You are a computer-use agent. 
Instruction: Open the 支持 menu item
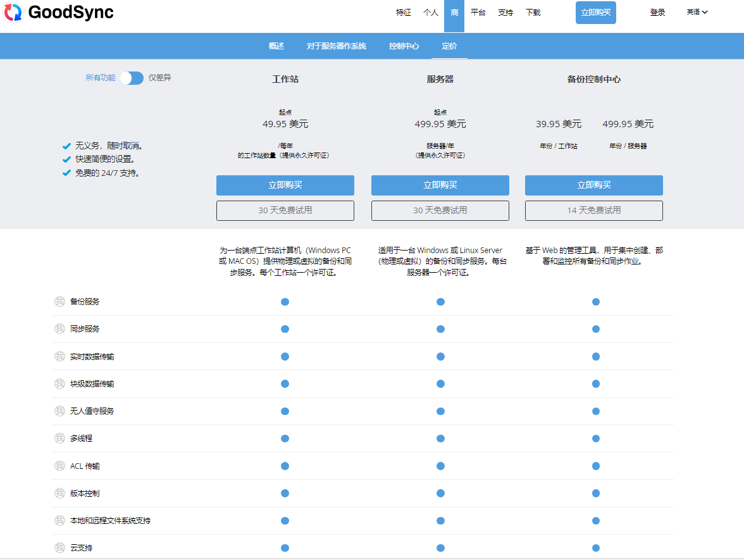click(505, 13)
